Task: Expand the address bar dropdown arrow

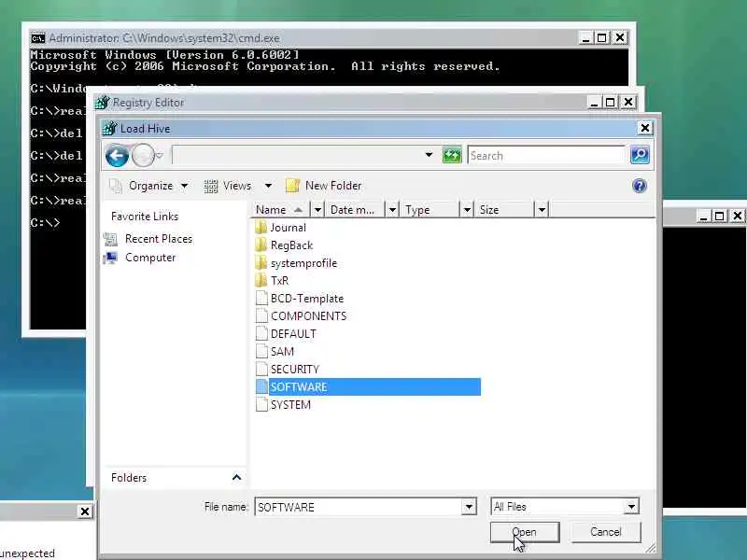Action: pos(429,155)
